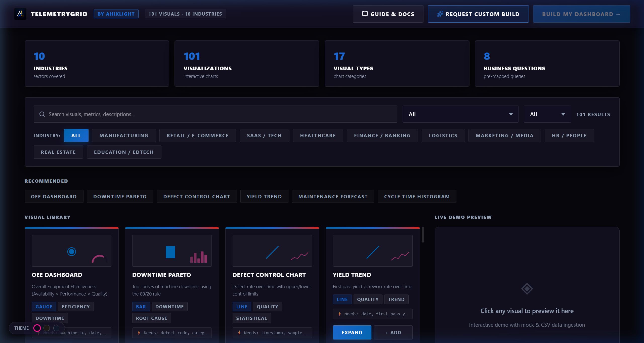Select the ALL industry filter
This screenshot has height=343, width=644.
(x=76, y=135)
